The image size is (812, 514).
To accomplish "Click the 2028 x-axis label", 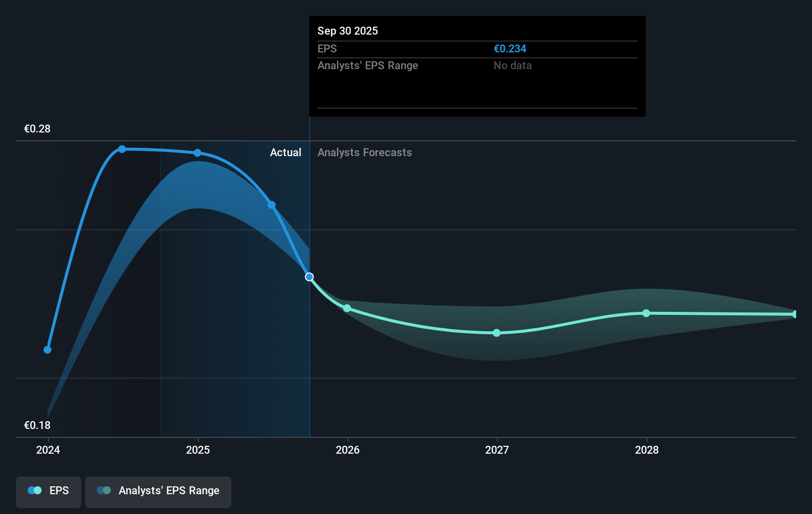I will coord(647,450).
